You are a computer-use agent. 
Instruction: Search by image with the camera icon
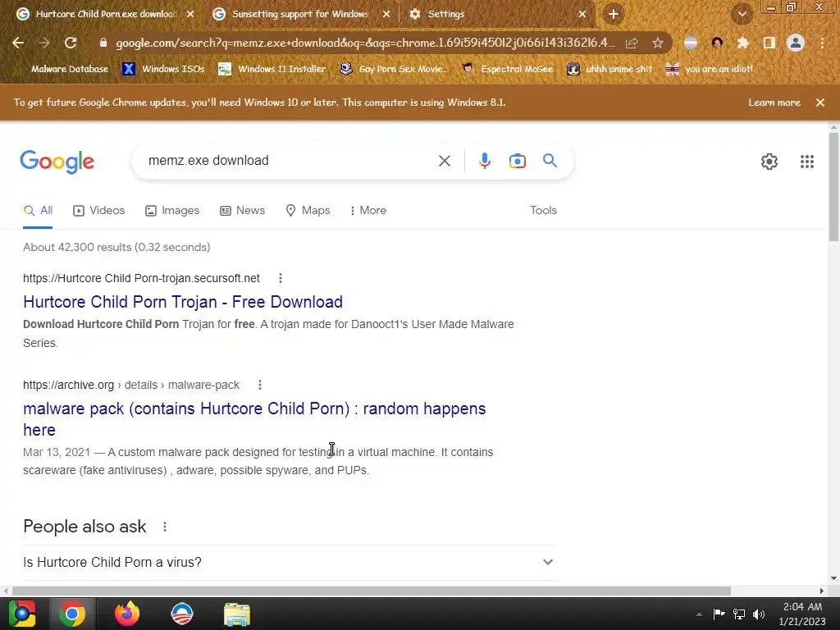click(518, 161)
